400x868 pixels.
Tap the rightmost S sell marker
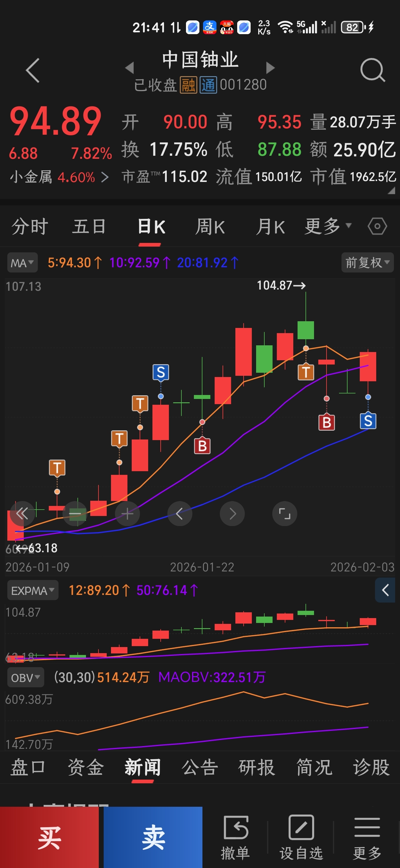(x=368, y=421)
